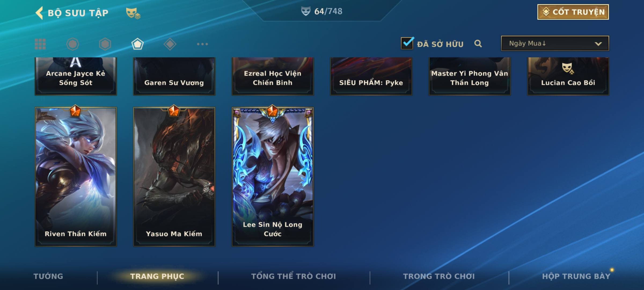The image size is (644, 290).
Task: Open the Lucian Cao Bồi skin card
Action: coord(568,76)
